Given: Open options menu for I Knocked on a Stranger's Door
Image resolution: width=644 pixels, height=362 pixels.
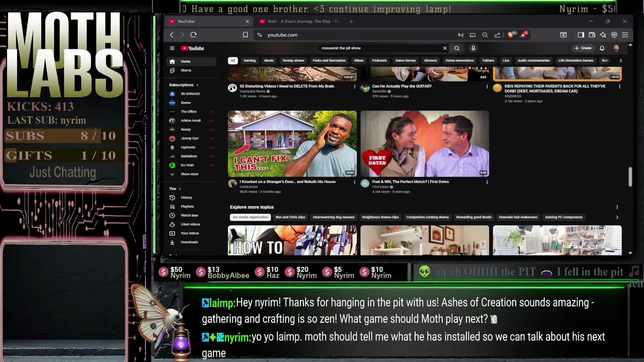Looking at the screenshot, I should [x=354, y=182].
